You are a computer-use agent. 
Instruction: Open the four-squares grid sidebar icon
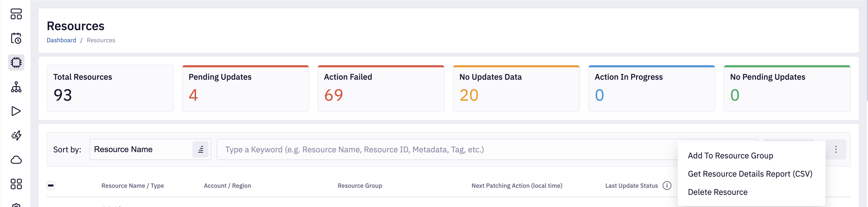coord(16,184)
